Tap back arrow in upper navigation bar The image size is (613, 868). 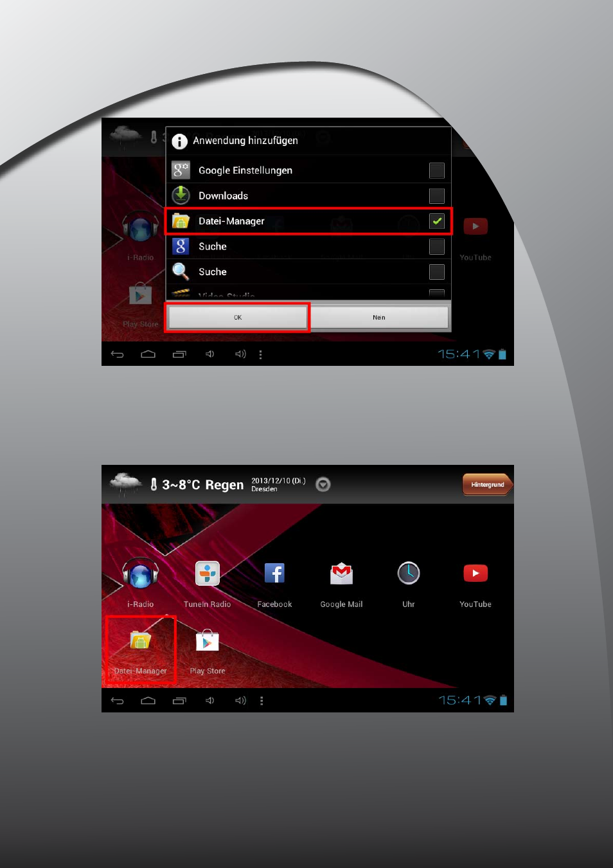point(117,354)
